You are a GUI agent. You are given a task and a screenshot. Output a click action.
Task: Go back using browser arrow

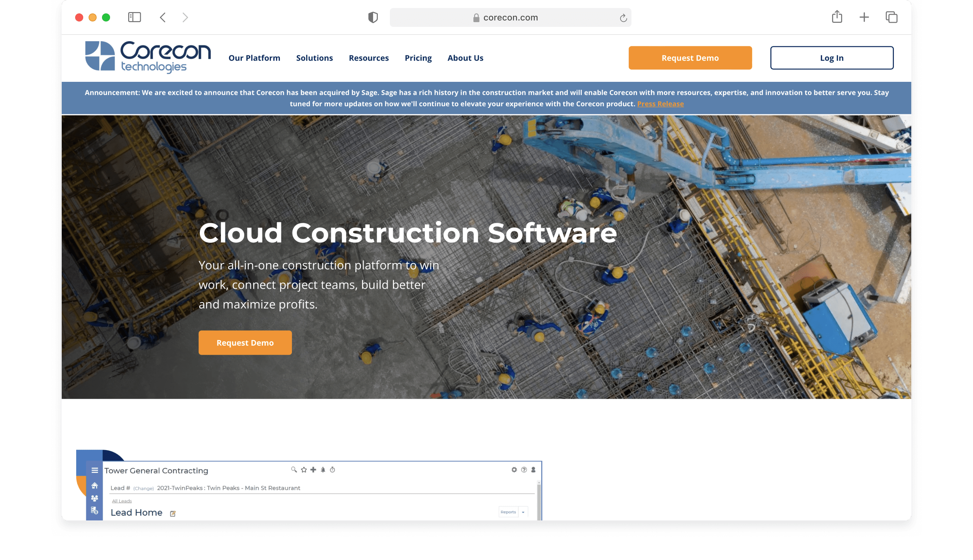163,17
